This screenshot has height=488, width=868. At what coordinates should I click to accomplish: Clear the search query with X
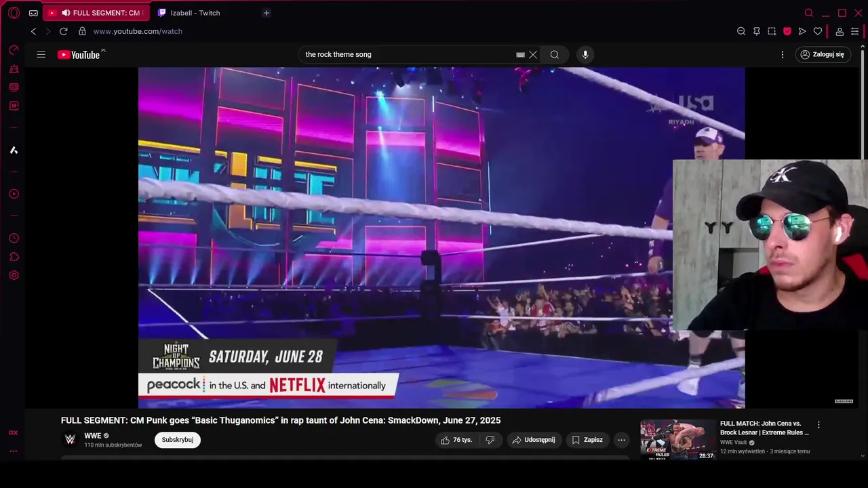[533, 55]
